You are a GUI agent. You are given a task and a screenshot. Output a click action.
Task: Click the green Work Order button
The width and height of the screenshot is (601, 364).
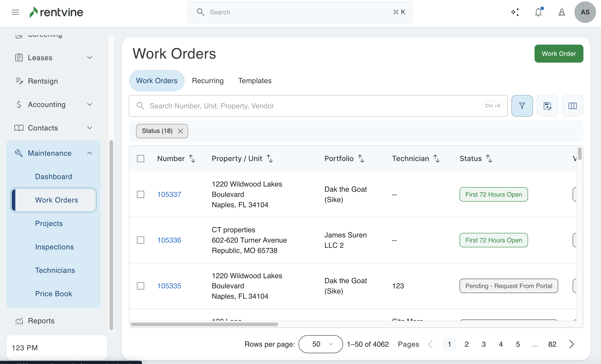[559, 54]
